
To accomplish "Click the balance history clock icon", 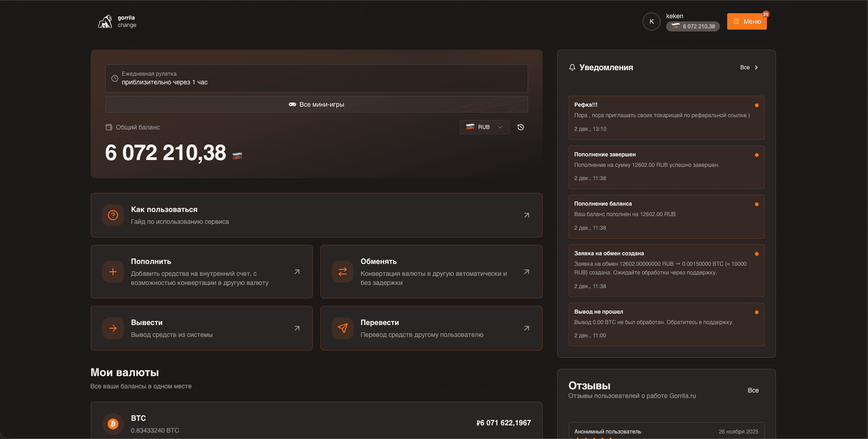I will pyautogui.click(x=521, y=127).
